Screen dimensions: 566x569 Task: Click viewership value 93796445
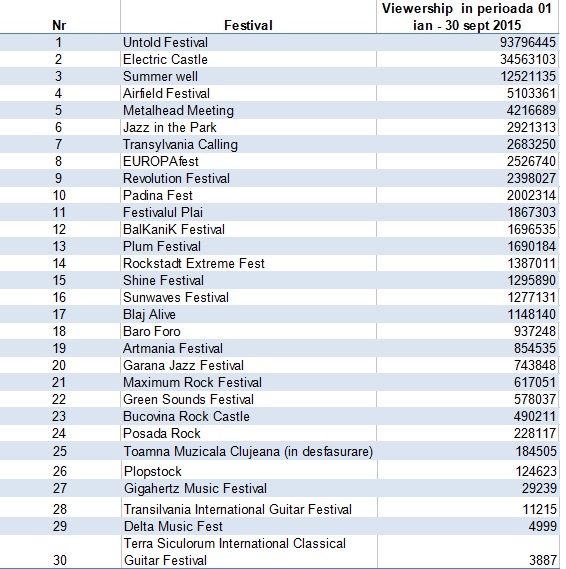pyautogui.click(x=528, y=42)
